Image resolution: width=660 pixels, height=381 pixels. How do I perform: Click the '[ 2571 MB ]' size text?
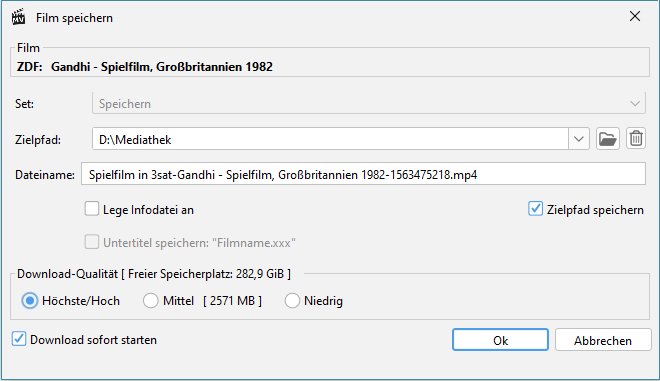click(x=232, y=301)
